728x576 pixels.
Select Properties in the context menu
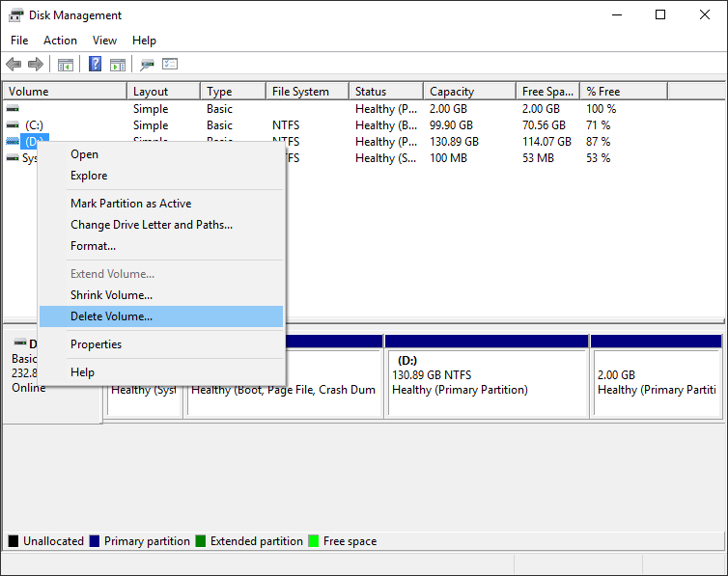click(x=96, y=344)
